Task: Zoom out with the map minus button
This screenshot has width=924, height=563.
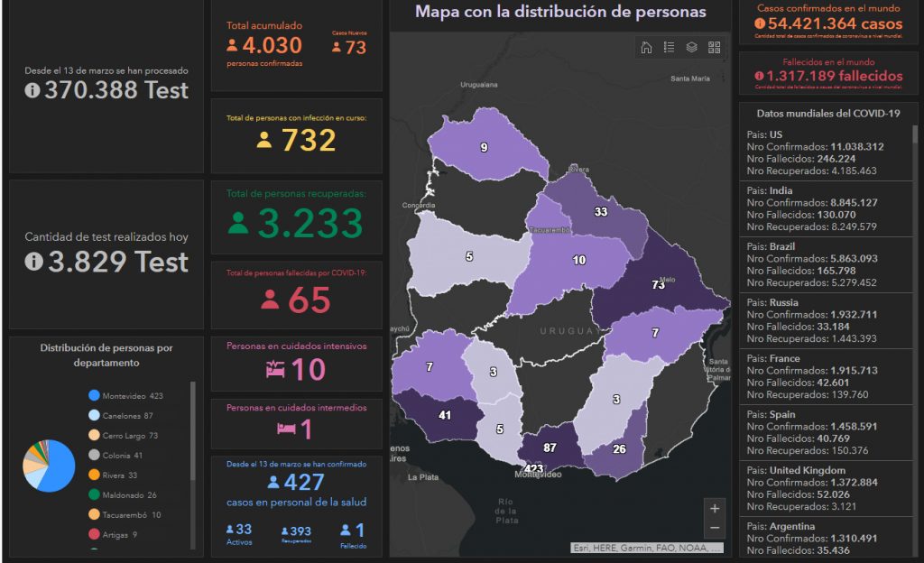Action: [x=715, y=528]
